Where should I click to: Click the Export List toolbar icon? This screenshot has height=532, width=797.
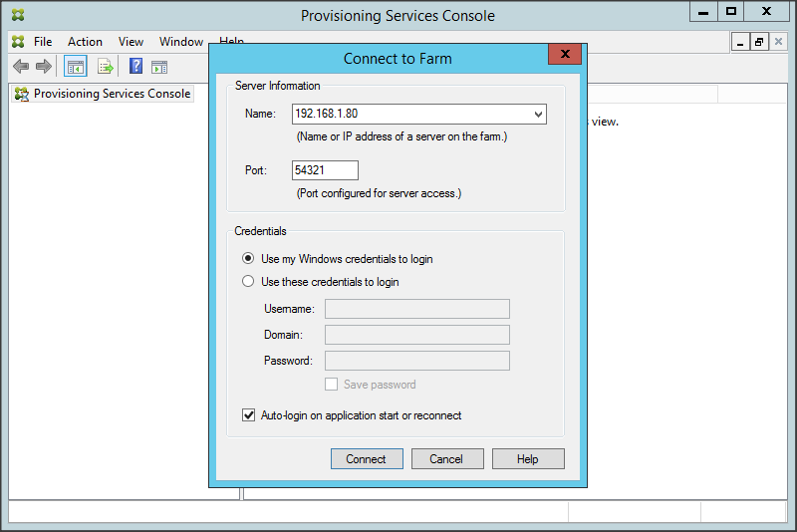(x=106, y=67)
